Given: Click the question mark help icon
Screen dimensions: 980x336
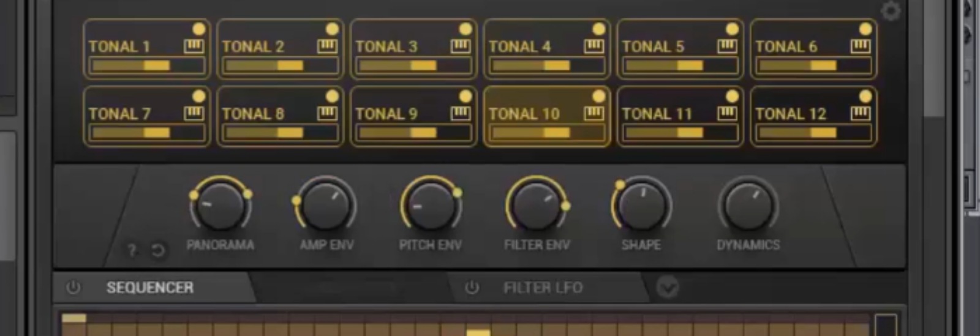Looking at the screenshot, I should pos(132,250).
